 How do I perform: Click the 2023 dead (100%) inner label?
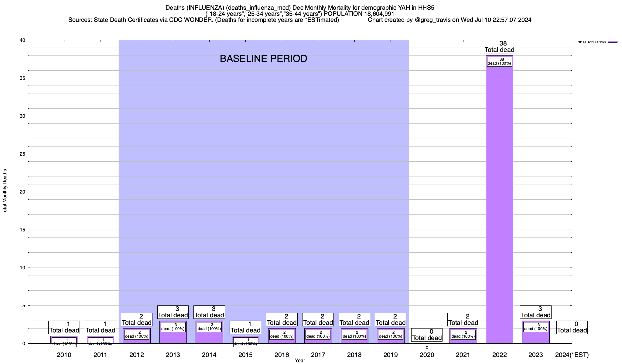pyautogui.click(x=535, y=327)
